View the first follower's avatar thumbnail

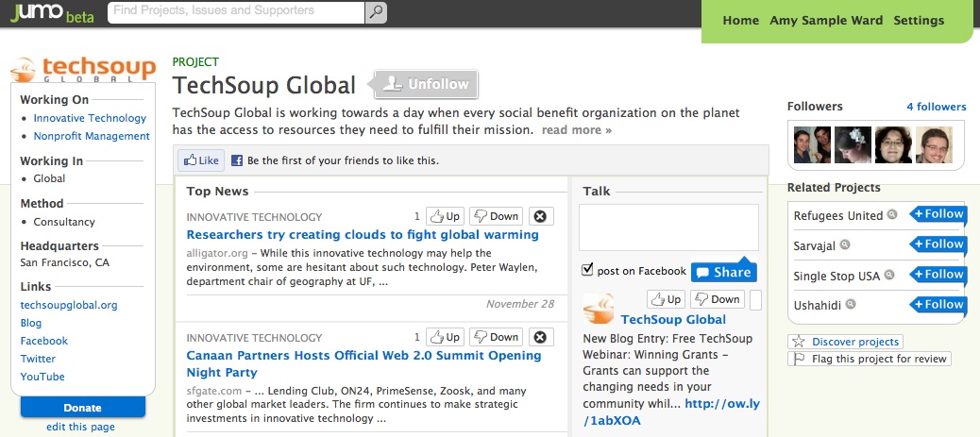(812, 145)
